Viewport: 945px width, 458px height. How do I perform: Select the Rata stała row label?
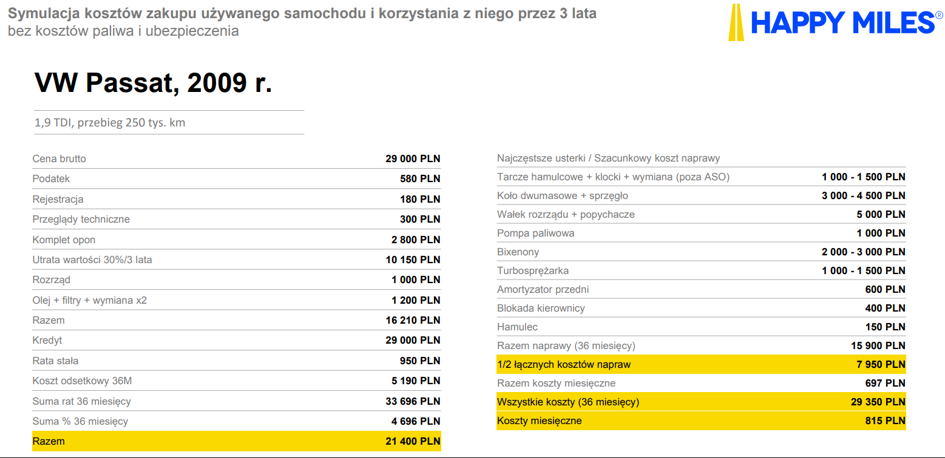(x=55, y=360)
